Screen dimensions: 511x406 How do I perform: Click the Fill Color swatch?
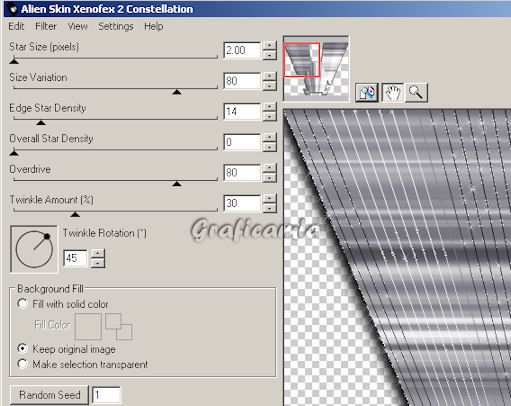pyautogui.click(x=88, y=327)
